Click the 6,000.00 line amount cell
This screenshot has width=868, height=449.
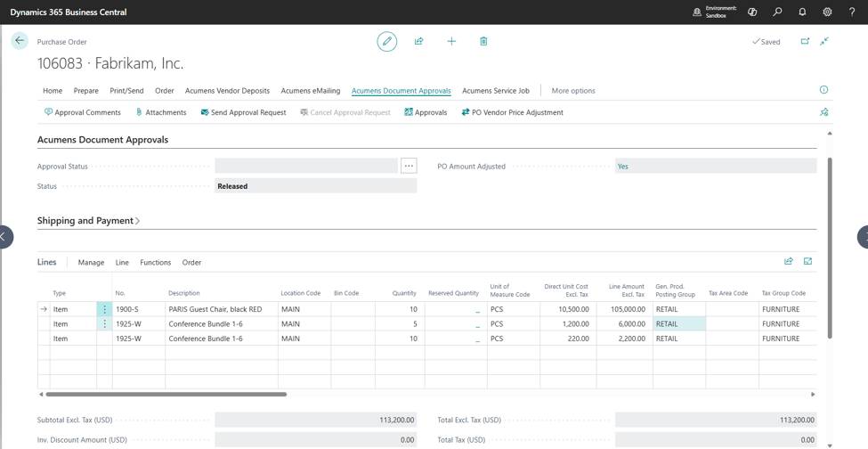[624, 324]
